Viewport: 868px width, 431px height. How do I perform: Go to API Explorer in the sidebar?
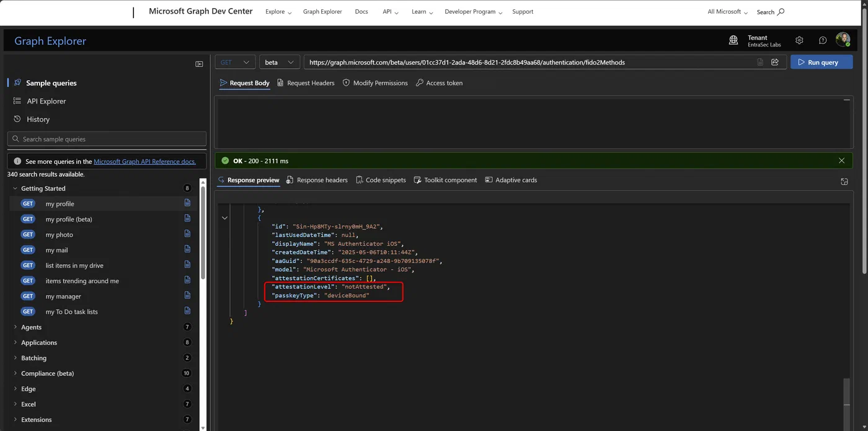pyautogui.click(x=46, y=101)
